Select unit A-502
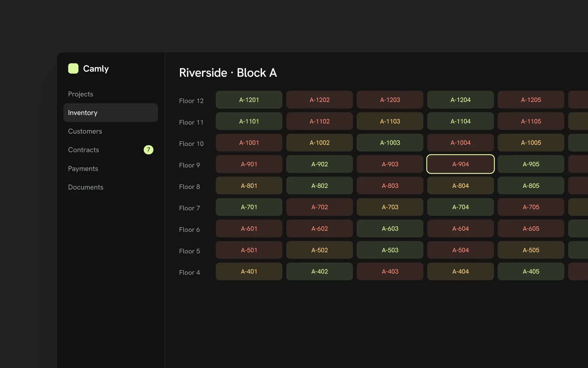Image resolution: width=588 pixels, height=368 pixels. 320,250
